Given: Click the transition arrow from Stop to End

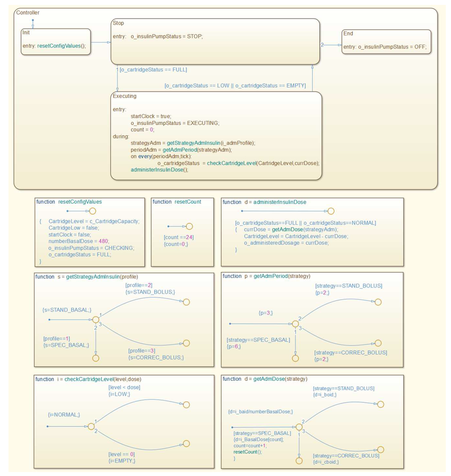Looking at the screenshot, I should click(330, 45).
